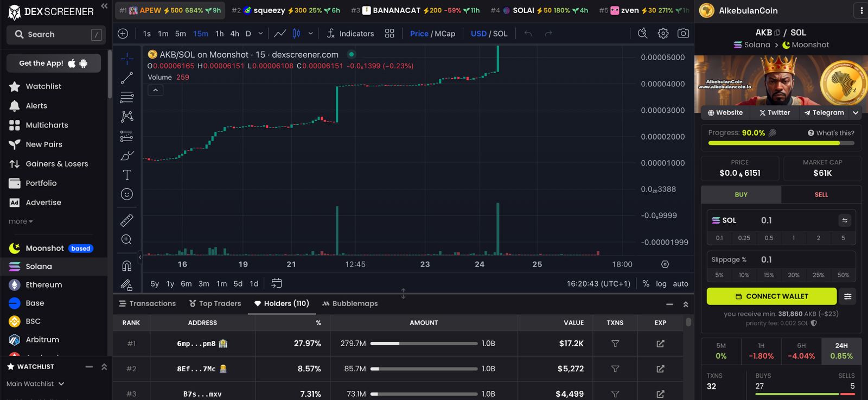Open the go-to-date calendar icon

(x=277, y=283)
